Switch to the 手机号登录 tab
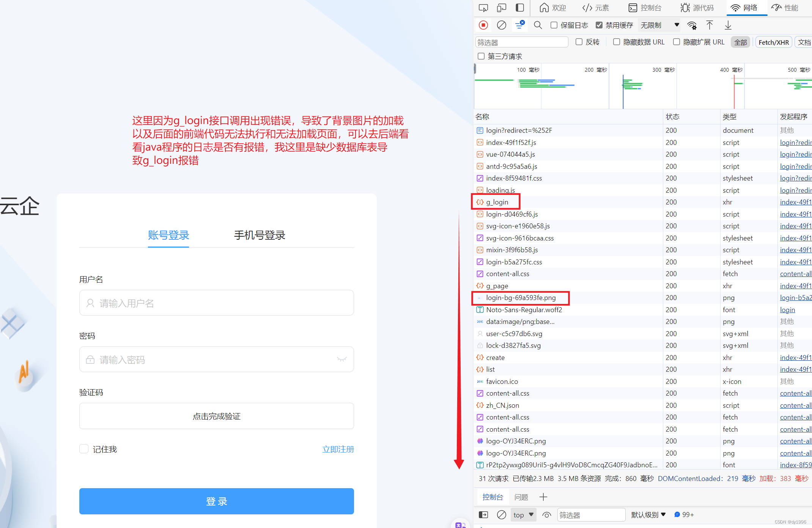Viewport: 812px width, 528px height. click(x=260, y=235)
